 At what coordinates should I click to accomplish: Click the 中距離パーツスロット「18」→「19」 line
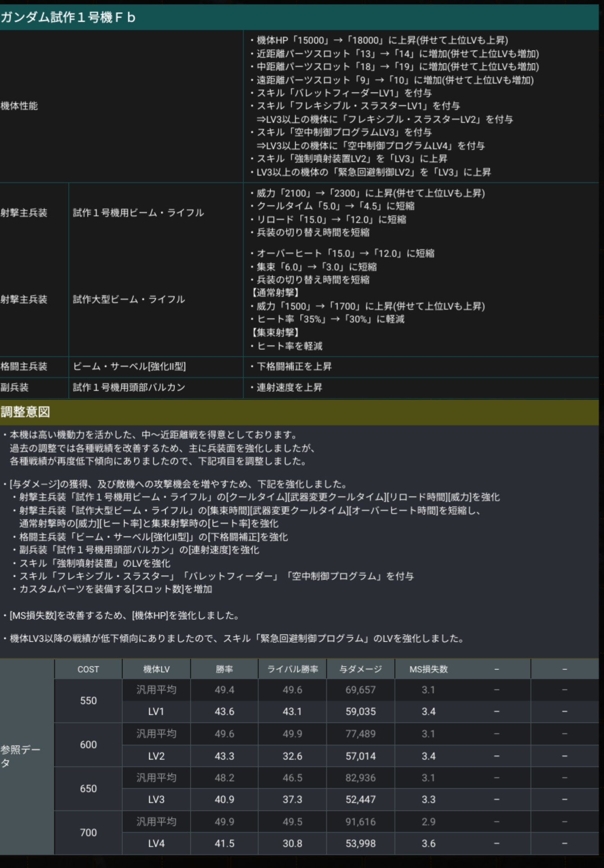coord(394,67)
